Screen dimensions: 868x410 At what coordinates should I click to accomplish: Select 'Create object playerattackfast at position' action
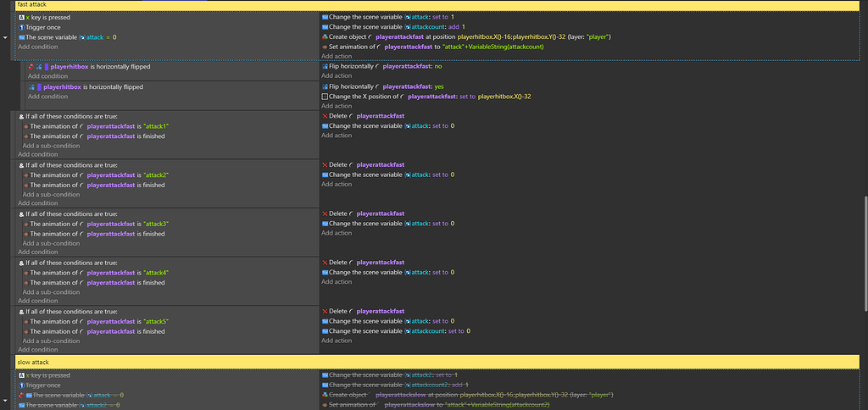pyautogui.click(x=466, y=37)
